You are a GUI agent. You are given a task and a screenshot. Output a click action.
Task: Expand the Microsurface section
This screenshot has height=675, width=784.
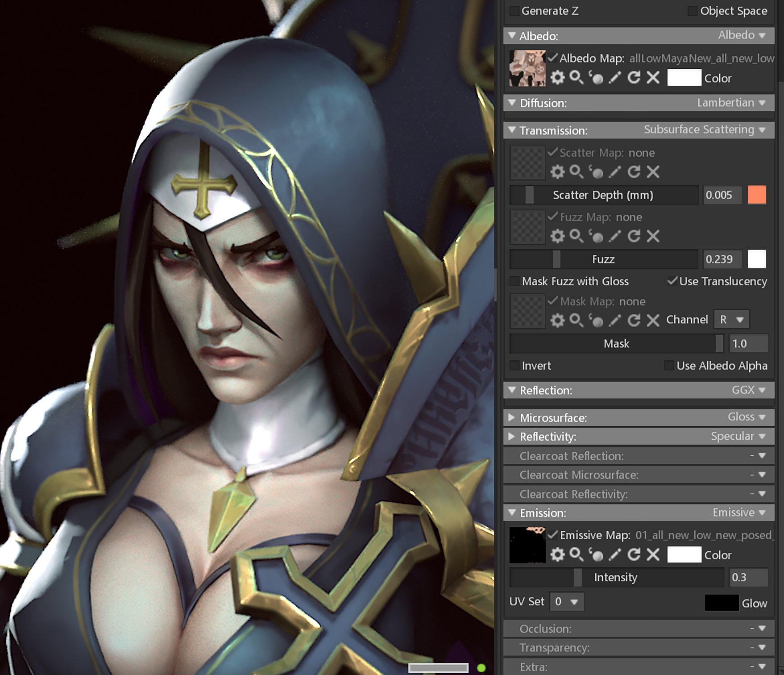[x=512, y=417]
